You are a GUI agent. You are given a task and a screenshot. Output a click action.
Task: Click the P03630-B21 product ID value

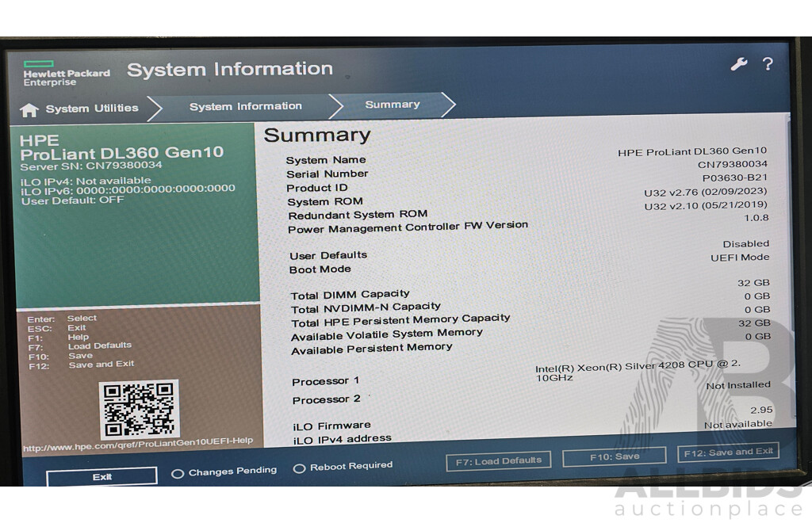click(735, 178)
